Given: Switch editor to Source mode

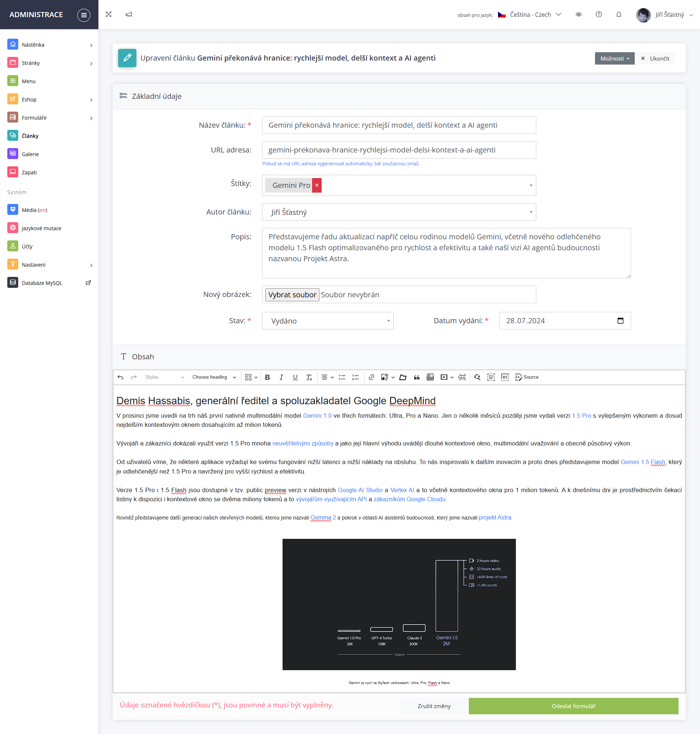Looking at the screenshot, I should point(526,377).
